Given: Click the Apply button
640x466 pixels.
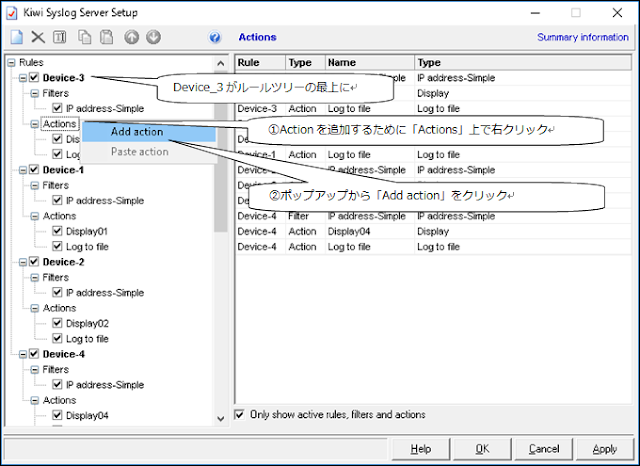Looking at the screenshot, I should [605, 449].
